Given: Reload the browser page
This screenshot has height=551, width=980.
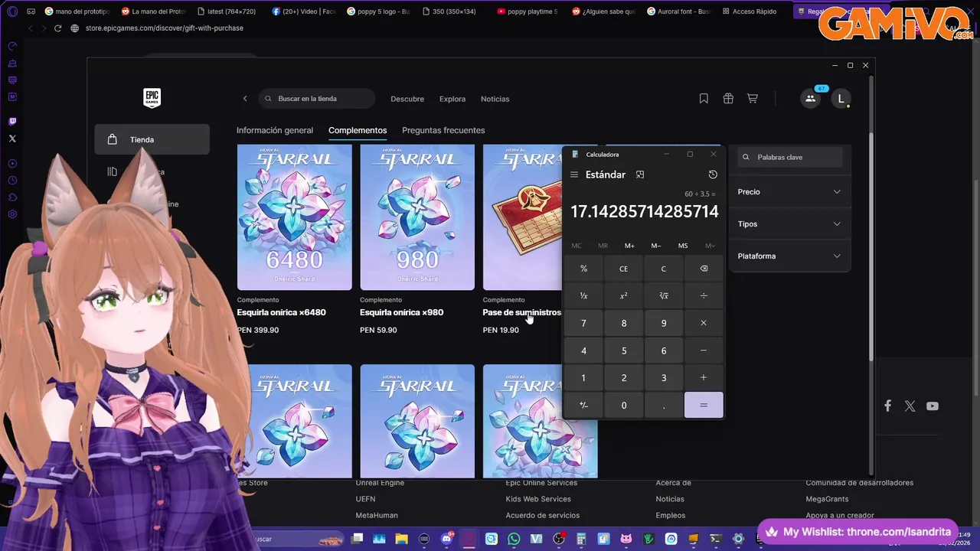Looking at the screenshot, I should (x=57, y=28).
